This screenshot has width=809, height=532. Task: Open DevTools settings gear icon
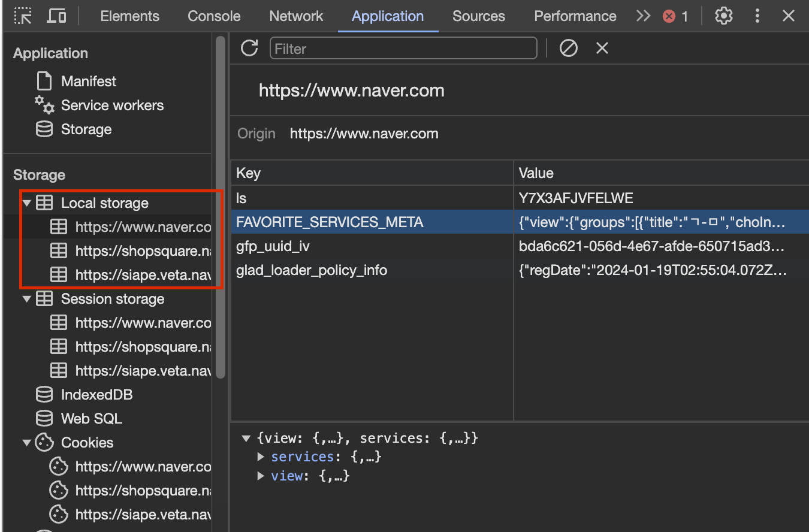point(724,16)
